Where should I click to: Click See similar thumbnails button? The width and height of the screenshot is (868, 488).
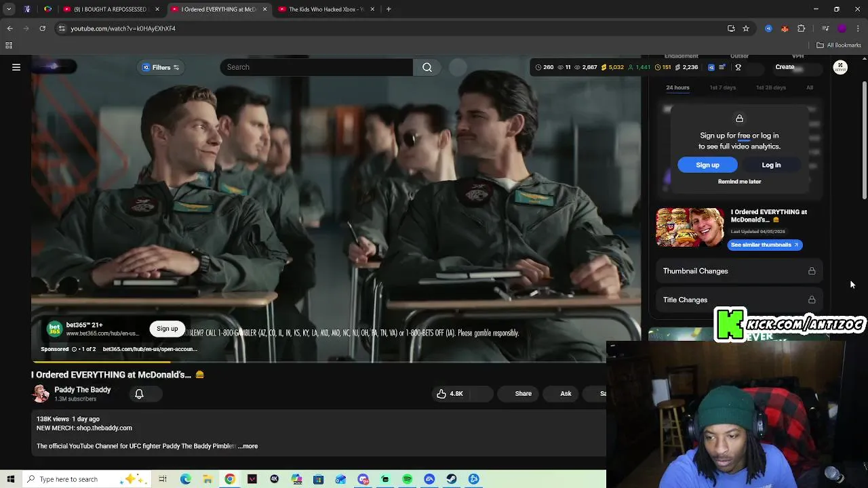pyautogui.click(x=764, y=245)
